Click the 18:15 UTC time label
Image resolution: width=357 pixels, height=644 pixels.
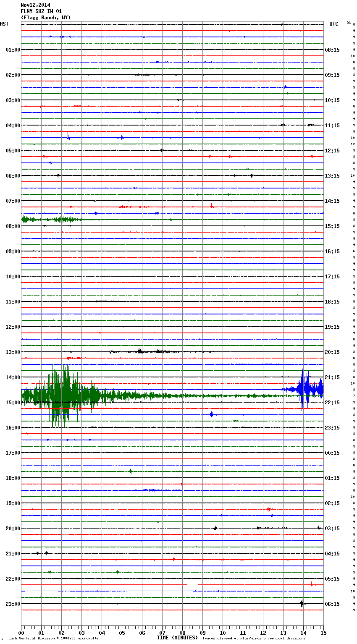332,302
